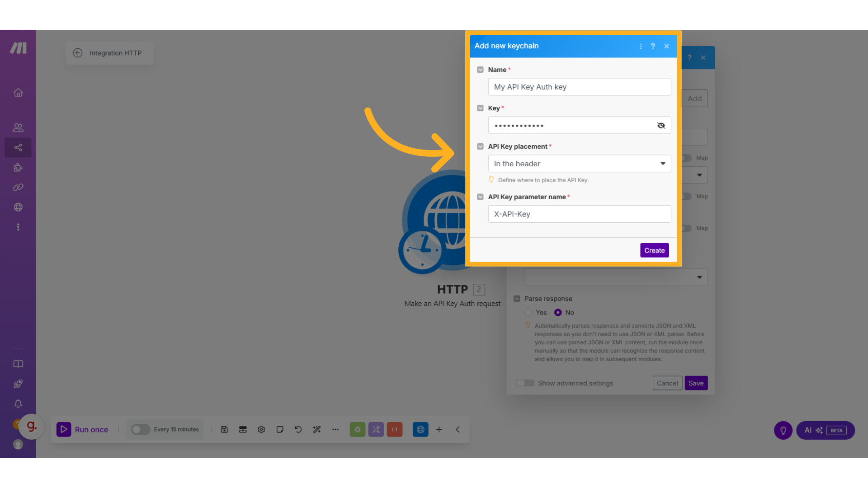
Task: Toggle the API Key placement checkbox
Action: [480, 146]
